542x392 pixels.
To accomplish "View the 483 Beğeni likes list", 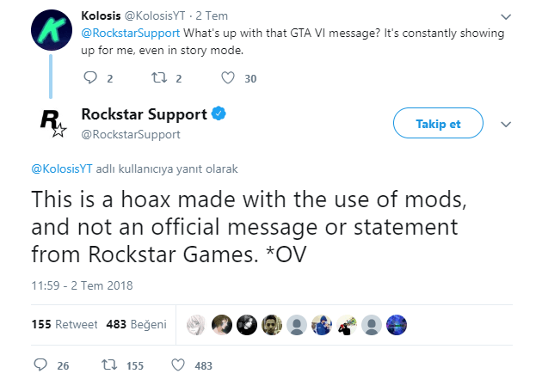I will click(136, 324).
